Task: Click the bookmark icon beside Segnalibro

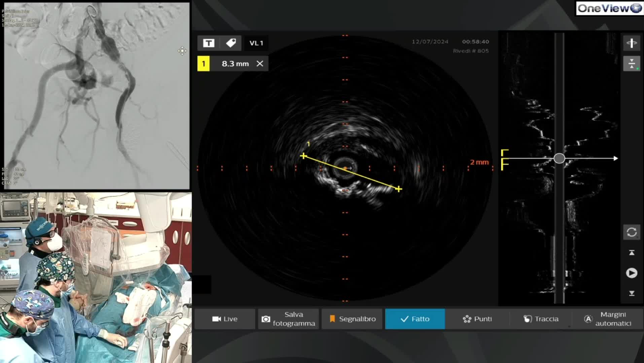Action: tap(332, 319)
